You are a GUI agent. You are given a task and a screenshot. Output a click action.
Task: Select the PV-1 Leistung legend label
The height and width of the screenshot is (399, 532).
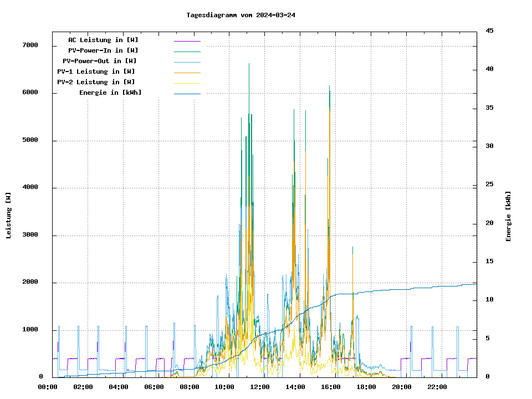point(96,71)
